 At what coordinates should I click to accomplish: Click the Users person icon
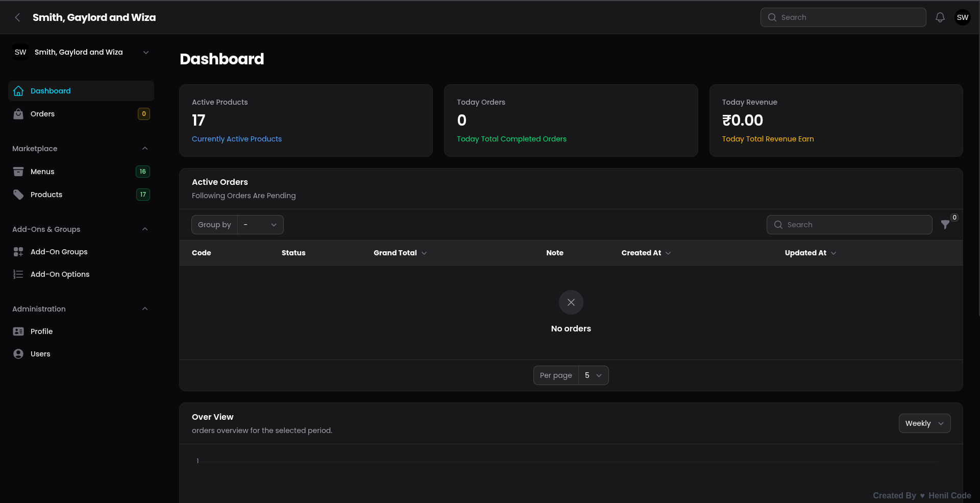(18, 354)
